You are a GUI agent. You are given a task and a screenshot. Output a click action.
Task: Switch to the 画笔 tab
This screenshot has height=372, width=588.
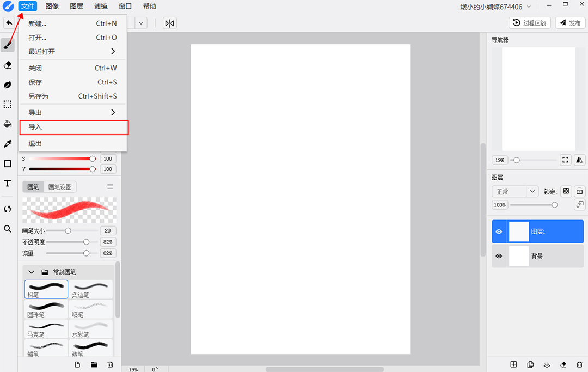[x=33, y=187]
